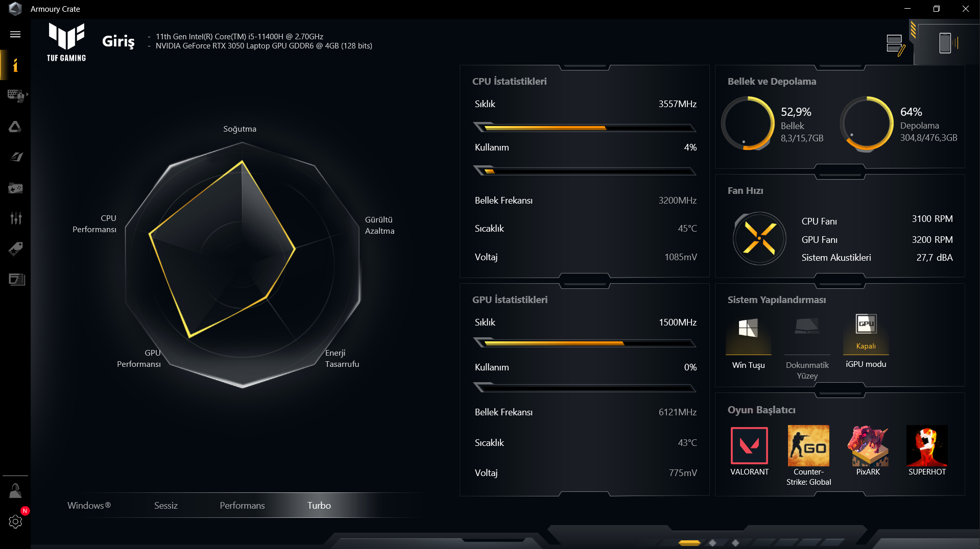Switch to Performans mode

point(242,505)
